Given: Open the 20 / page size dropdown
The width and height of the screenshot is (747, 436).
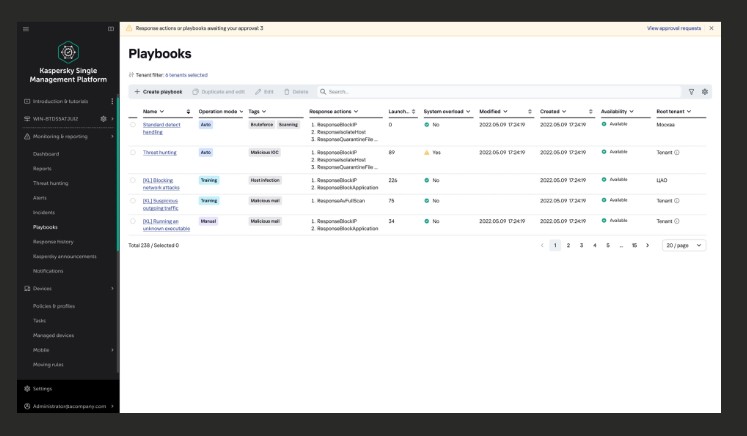Looking at the screenshot, I should click(683, 245).
